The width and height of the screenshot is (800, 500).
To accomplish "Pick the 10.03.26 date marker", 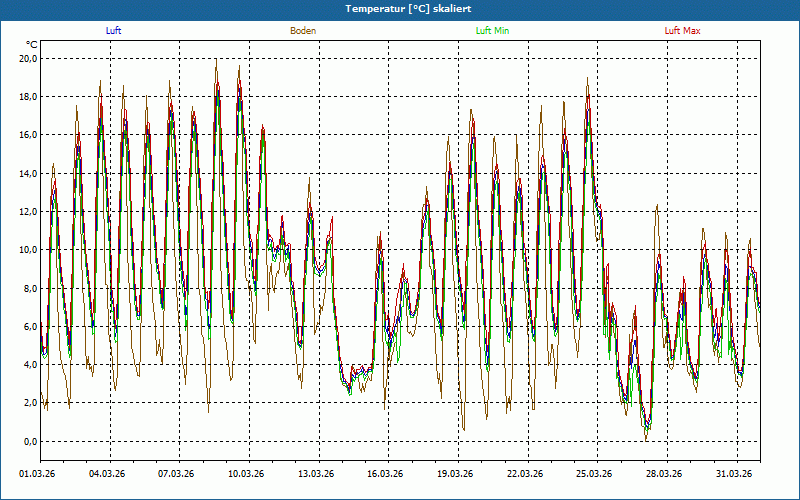I will (x=246, y=474).
